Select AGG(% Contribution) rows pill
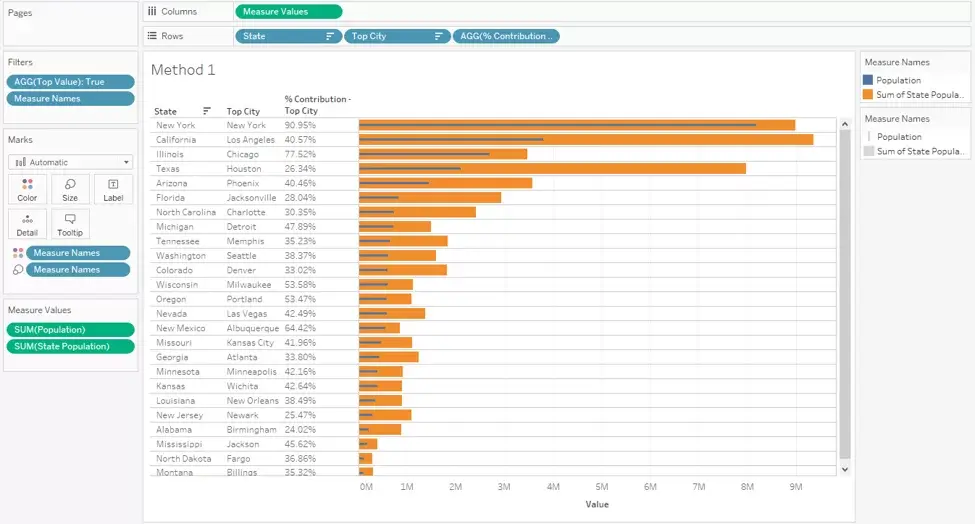 click(506, 36)
